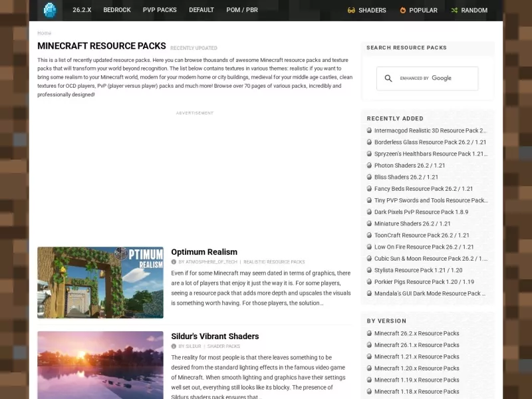Click bullet icon beside Miniature Shaders
Viewport: 532px width, 399px height.
369,223
